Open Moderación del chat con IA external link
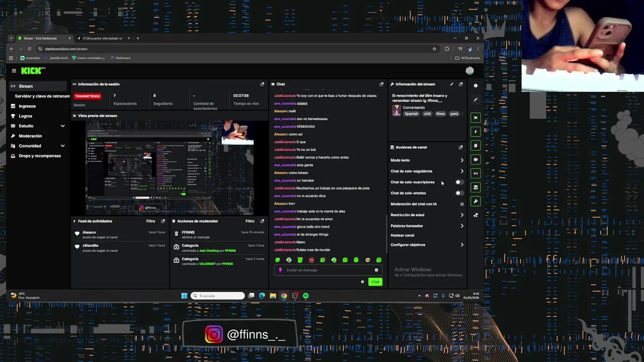 point(462,204)
